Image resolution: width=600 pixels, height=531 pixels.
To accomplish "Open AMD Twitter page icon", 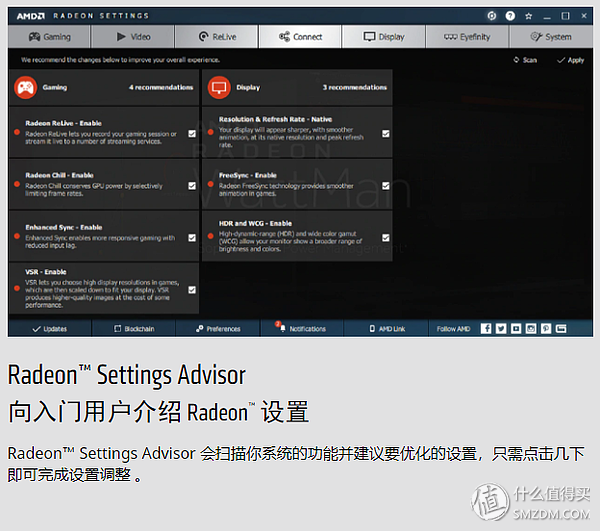I will tap(501, 328).
